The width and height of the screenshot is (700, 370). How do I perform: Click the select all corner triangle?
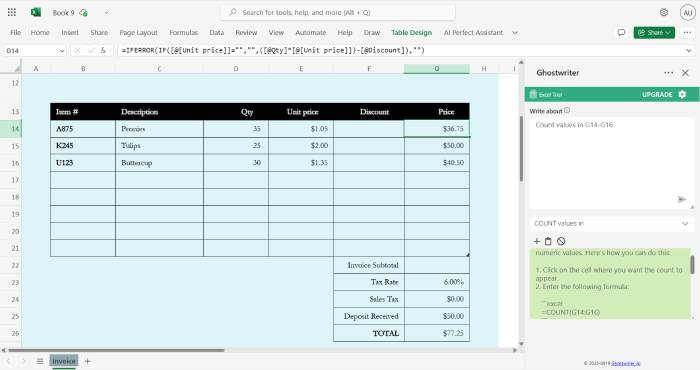17,68
